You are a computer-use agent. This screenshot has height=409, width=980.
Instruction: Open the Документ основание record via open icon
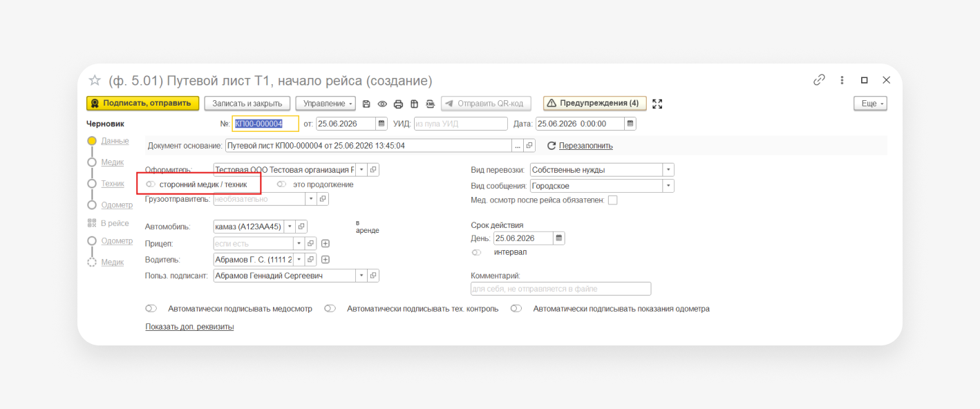coord(529,146)
